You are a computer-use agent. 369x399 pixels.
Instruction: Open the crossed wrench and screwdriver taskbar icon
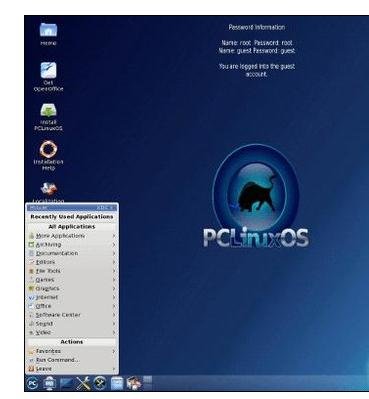[83, 383]
